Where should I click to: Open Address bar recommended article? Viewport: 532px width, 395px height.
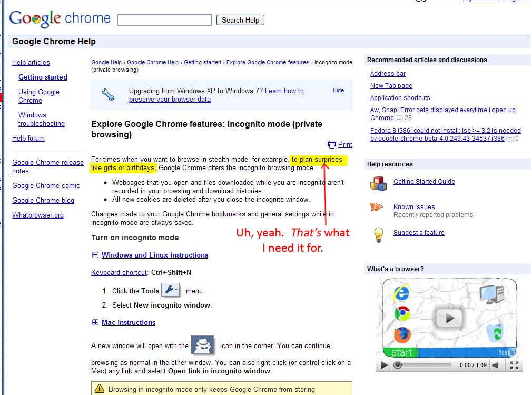[388, 74]
